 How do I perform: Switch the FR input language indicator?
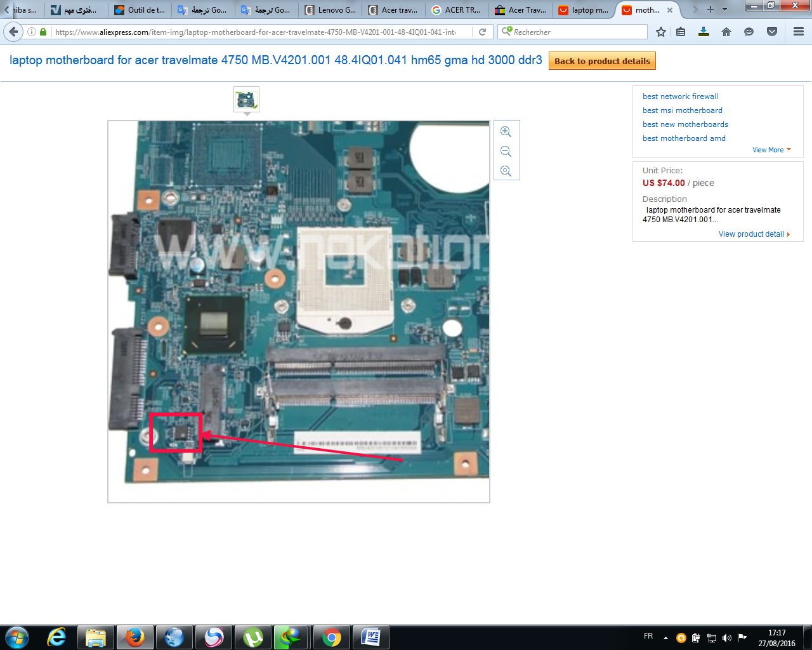[648, 636]
